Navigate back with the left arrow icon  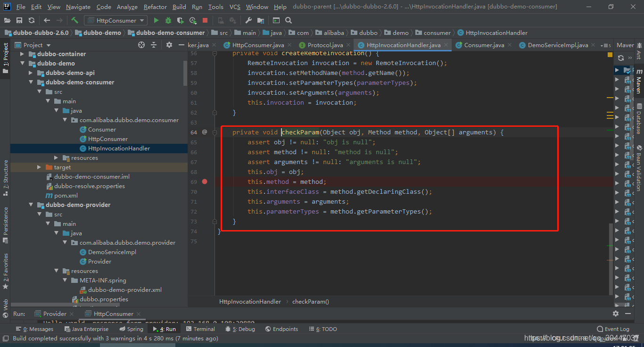coord(47,20)
